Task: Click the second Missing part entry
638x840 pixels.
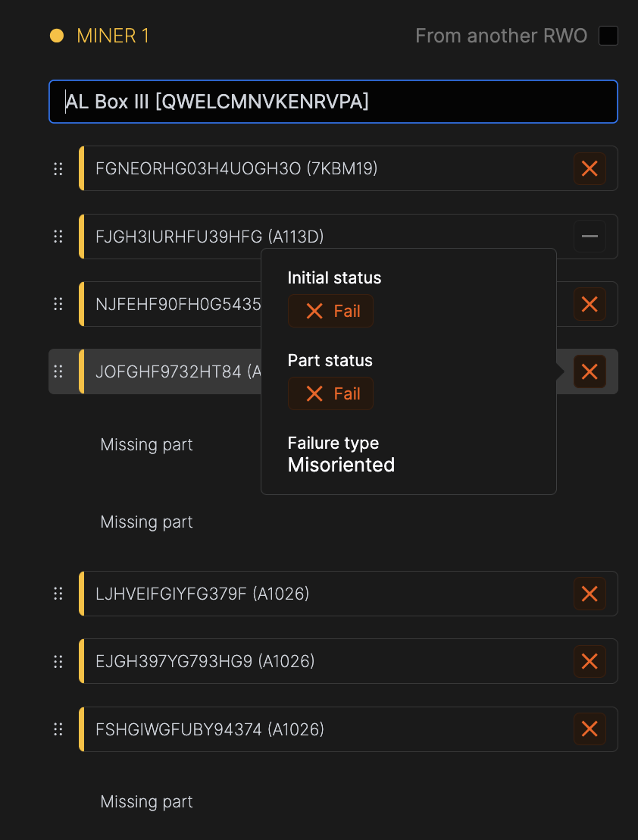Action: point(146,522)
